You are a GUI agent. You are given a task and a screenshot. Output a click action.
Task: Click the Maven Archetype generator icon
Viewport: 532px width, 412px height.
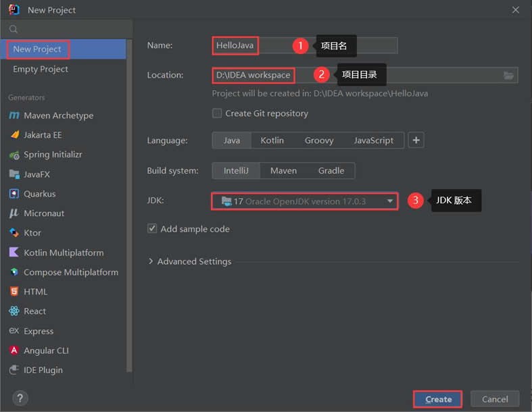pyautogui.click(x=14, y=115)
